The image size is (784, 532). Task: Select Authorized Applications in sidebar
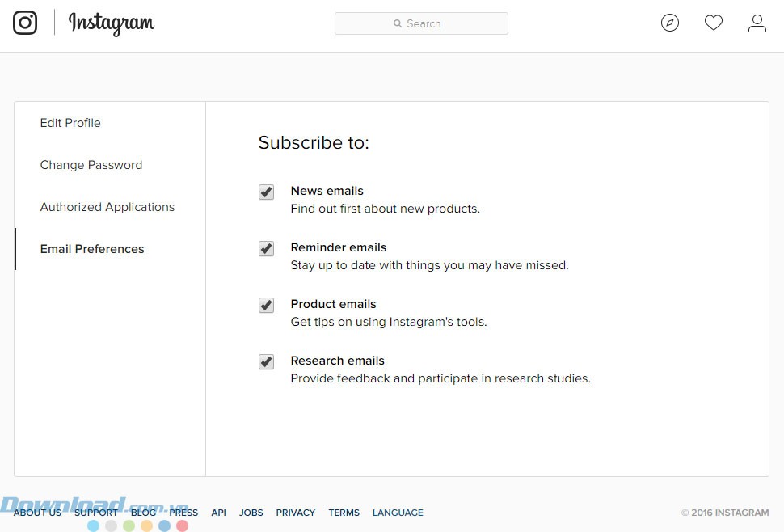click(107, 207)
